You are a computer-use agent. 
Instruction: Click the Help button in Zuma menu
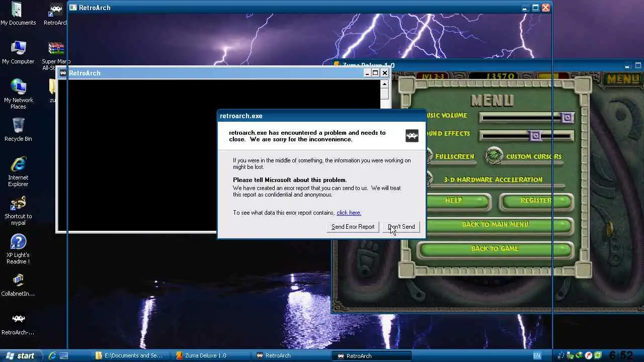(457, 201)
